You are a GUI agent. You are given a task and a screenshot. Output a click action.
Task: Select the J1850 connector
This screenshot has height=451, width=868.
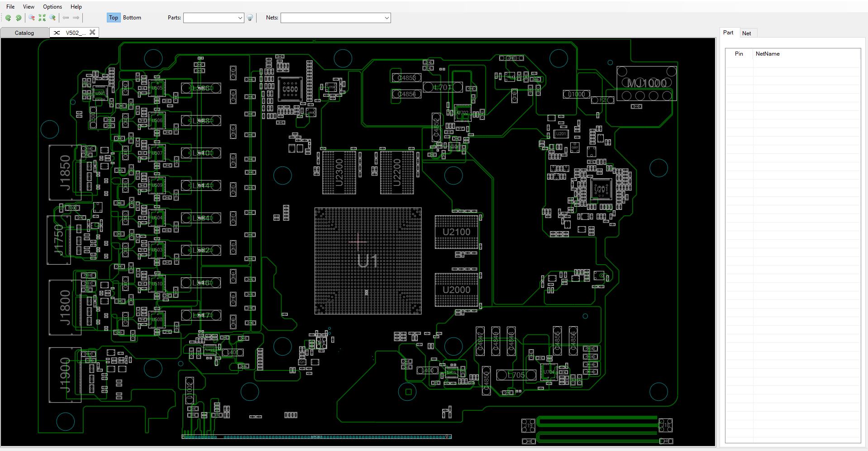coord(65,172)
